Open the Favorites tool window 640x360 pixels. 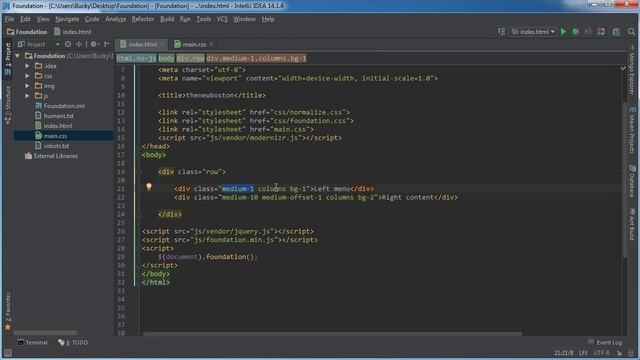pos(8,311)
